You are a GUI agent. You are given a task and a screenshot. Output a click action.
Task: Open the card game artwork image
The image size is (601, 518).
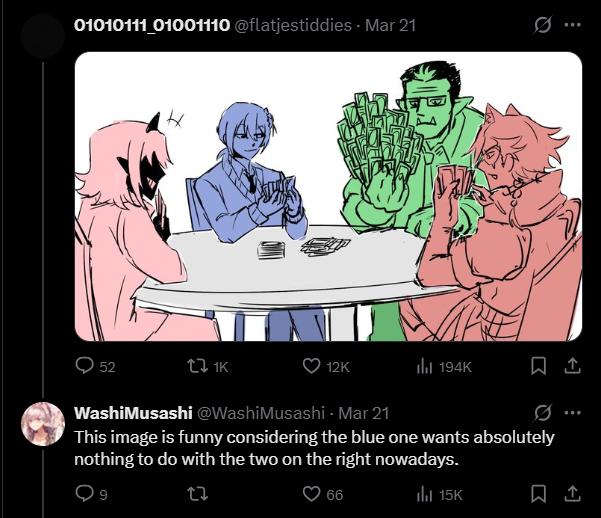pyautogui.click(x=328, y=196)
